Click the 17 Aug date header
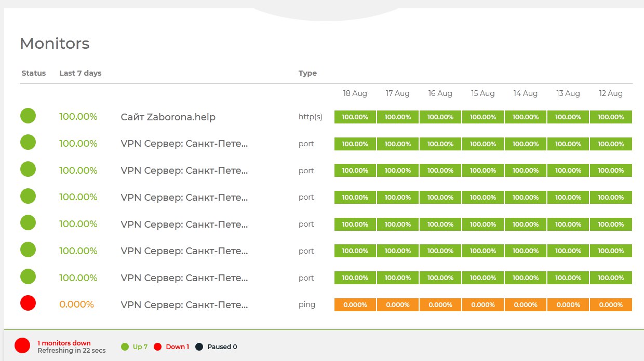644x361 pixels. (398, 93)
